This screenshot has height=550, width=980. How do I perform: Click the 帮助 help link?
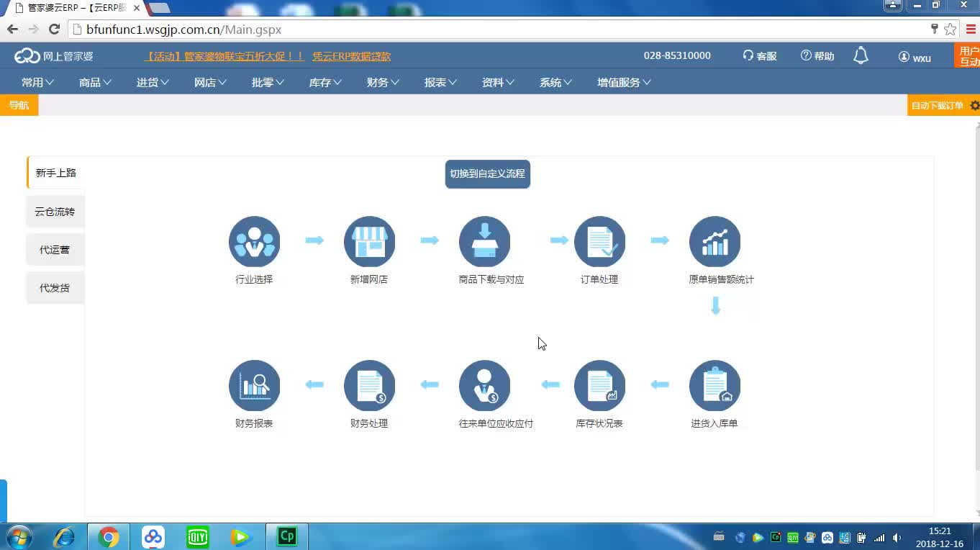coord(817,56)
